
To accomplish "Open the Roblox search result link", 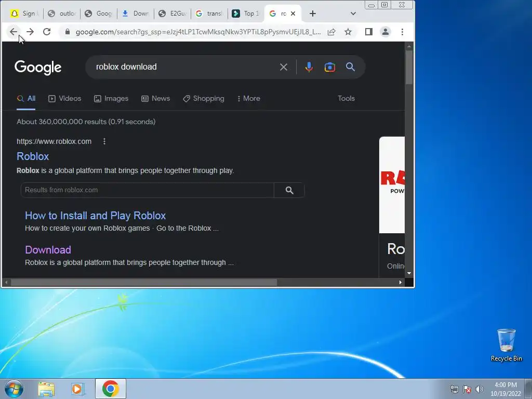I will pyautogui.click(x=33, y=156).
